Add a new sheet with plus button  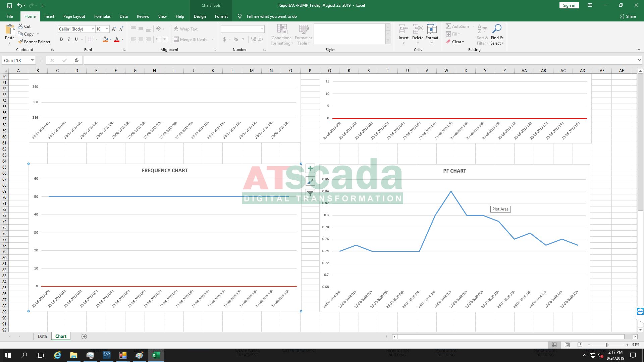[84, 337]
